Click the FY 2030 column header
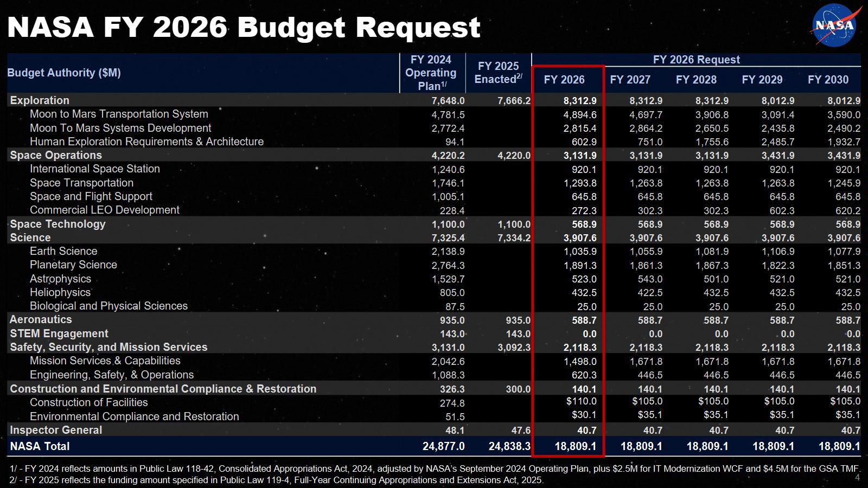Screen dimensions: 868x488 pyautogui.click(x=828, y=80)
